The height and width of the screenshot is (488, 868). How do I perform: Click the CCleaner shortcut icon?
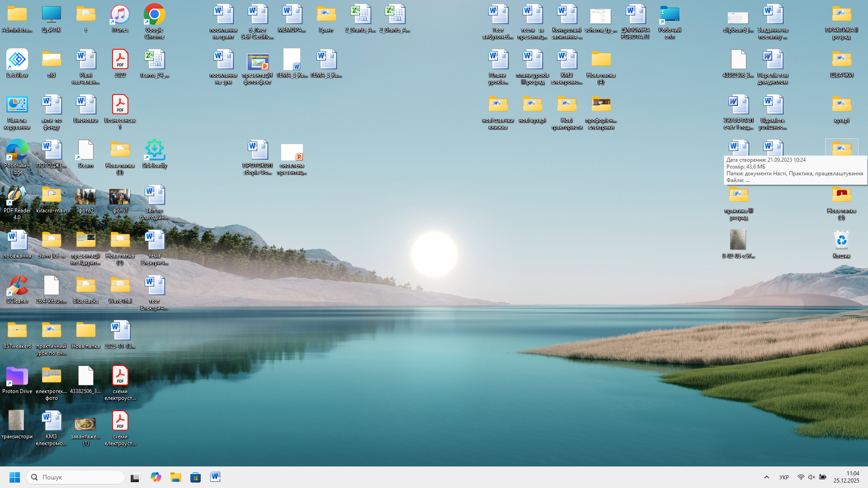click(17, 286)
